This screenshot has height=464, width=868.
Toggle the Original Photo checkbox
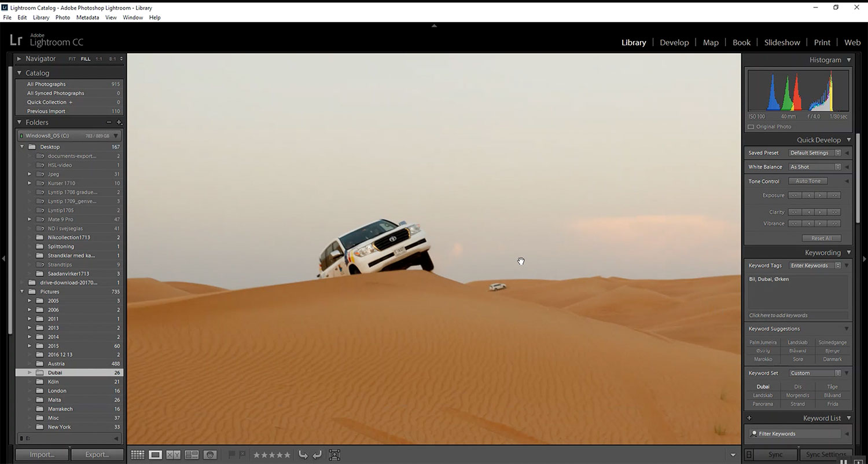click(751, 127)
